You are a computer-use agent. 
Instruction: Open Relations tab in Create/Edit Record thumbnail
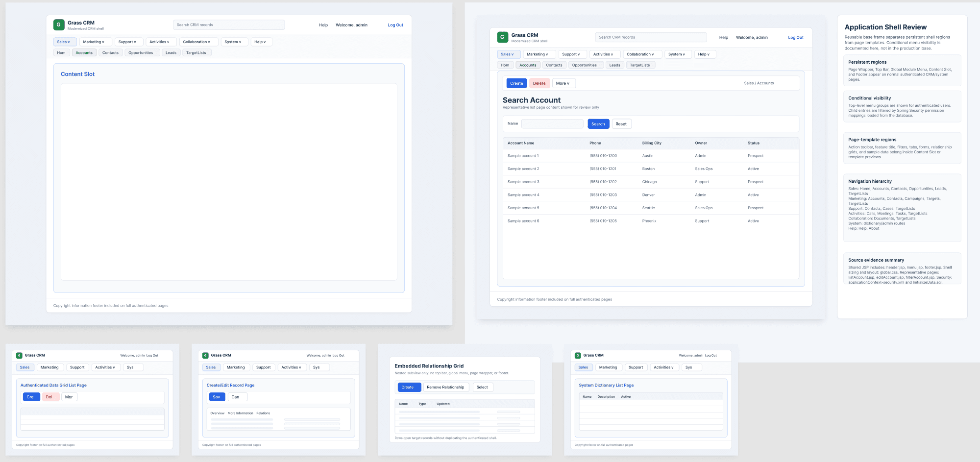[263, 413]
